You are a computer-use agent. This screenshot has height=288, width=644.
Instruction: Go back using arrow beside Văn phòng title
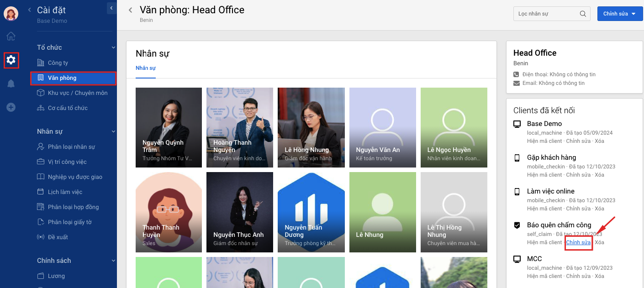pyautogui.click(x=131, y=10)
